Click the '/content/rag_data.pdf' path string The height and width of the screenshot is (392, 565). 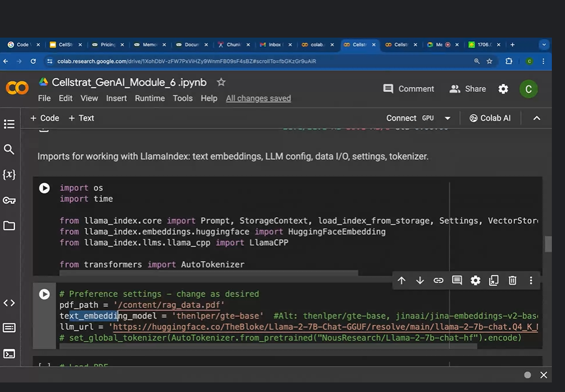(168, 305)
